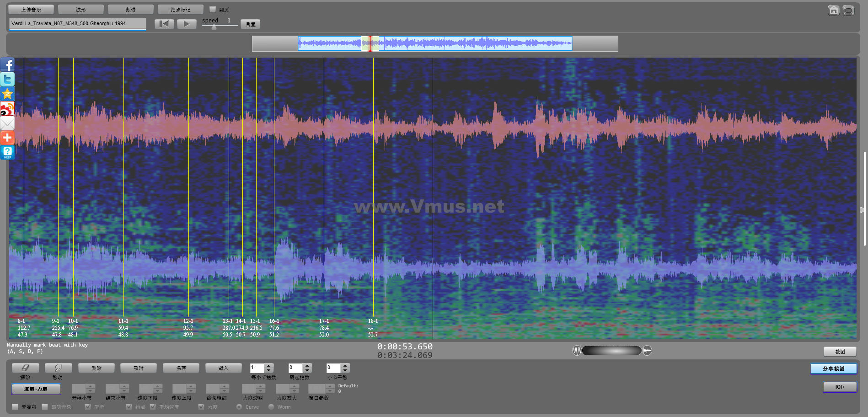Toggle the 跟随音乐 checkbox
Viewport: 868px width, 417px height.
(x=45, y=406)
